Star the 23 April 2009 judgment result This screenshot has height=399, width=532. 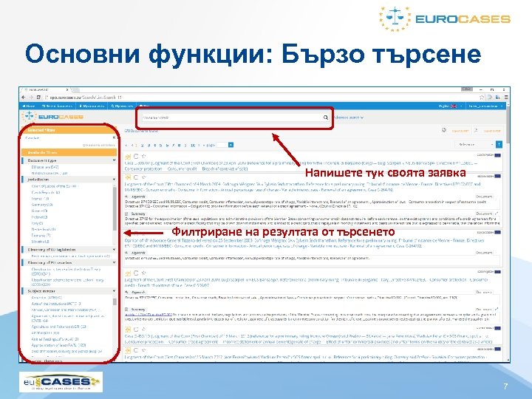tap(144, 273)
